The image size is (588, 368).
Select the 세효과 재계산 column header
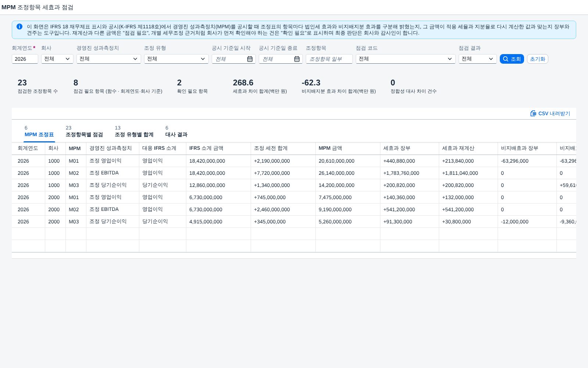point(468,148)
